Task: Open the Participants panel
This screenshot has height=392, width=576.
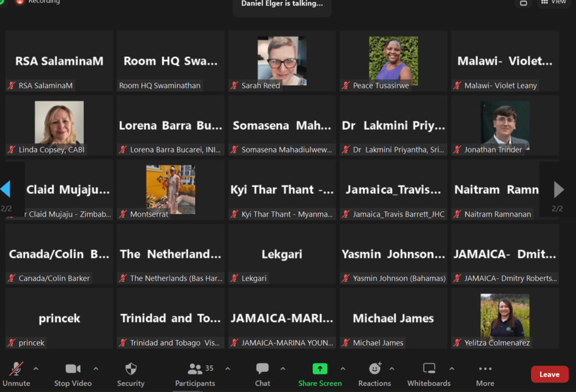Action: pyautogui.click(x=195, y=369)
